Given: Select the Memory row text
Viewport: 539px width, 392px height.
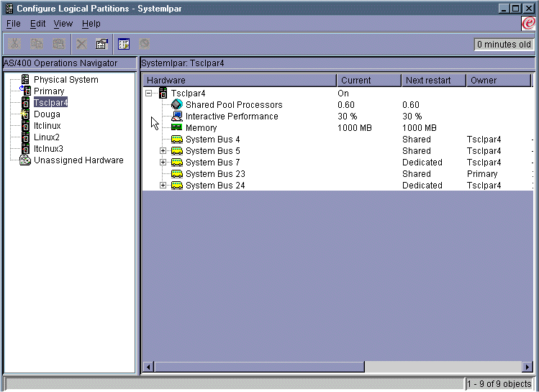Looking at the screenshot, I should click(x=201, y=128).
